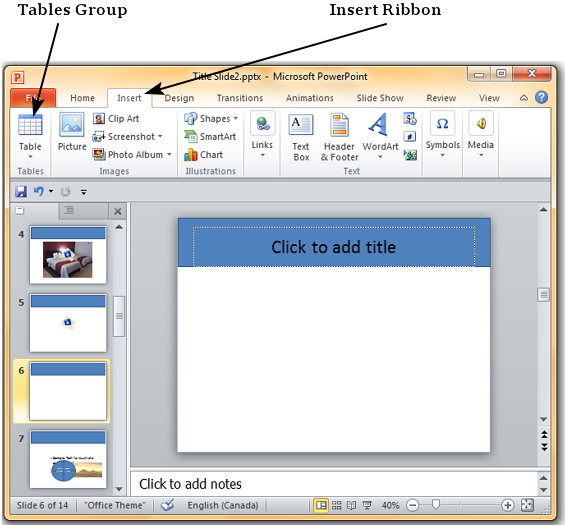Screen dimensions: 565x526
Task: Insert Date & Time icon in Text group
Action: pyautogui.click(x=410, y=119)
